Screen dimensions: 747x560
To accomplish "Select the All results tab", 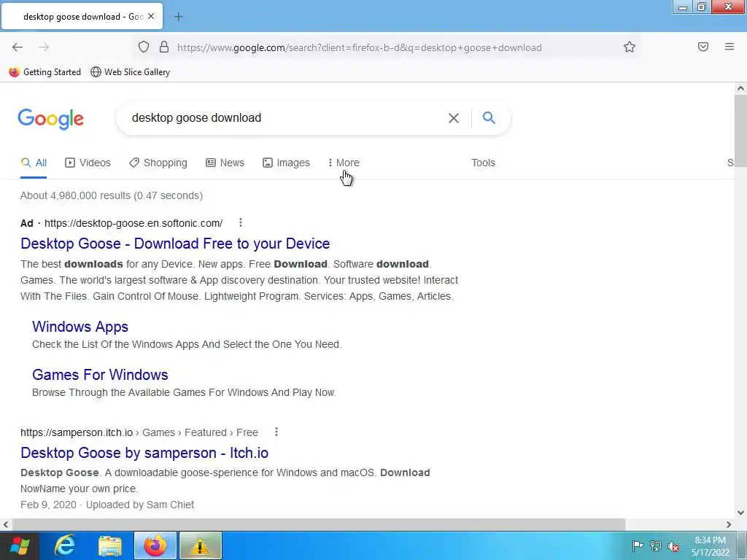I will pyautogui.click(x=34, y=163).
